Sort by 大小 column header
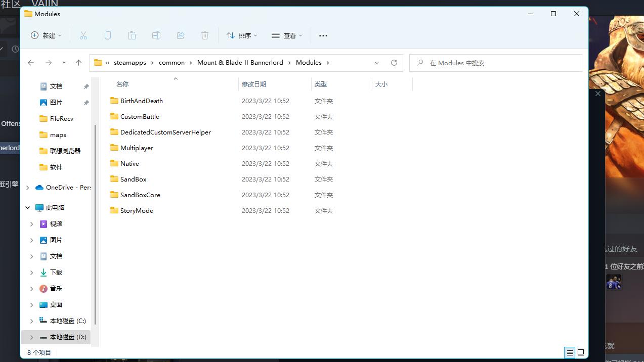 point(381,84)
